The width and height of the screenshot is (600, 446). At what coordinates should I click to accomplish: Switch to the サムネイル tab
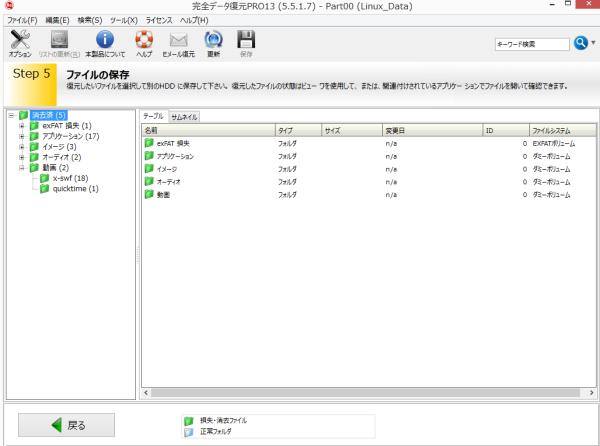click(184, 117)
